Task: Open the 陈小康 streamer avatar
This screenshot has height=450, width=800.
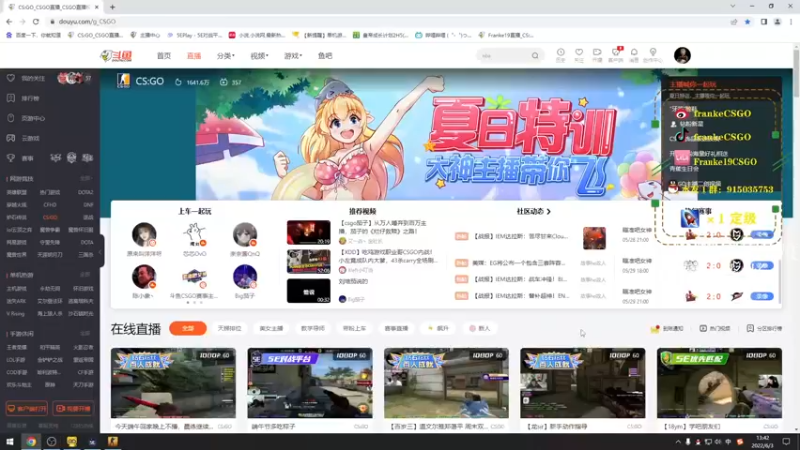Action: pyautogui.click(x=144, y=277)
